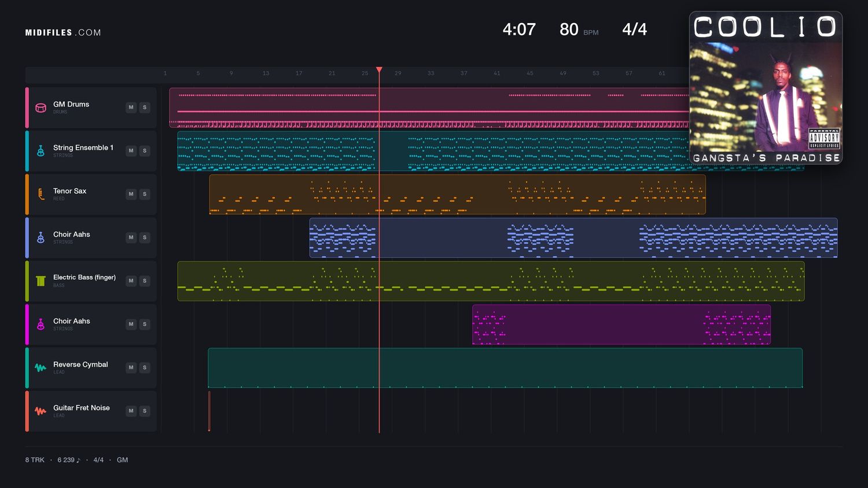This screenshot has height=488, width=868.
Task: Click the 8 TRK label in the footer
Action: point(35,460)
